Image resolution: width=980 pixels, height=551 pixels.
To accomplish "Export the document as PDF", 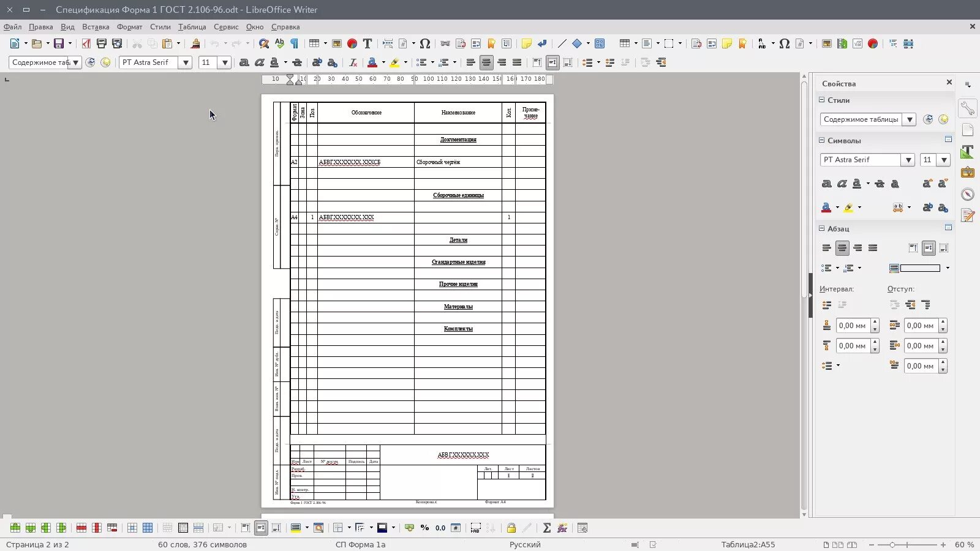I will (x=86, y=43).
